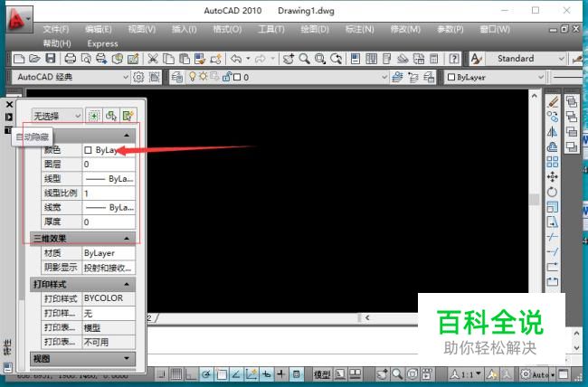The image size is (588, 387).
Task: Collapse the 三维效果 section
Action: [127, 239]
